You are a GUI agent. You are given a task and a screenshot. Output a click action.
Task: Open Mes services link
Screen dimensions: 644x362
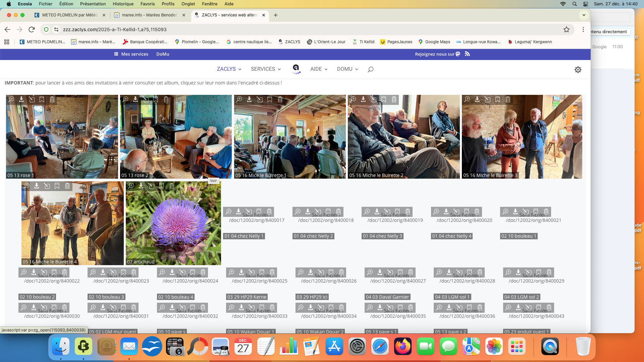click(x=131, y=54)
